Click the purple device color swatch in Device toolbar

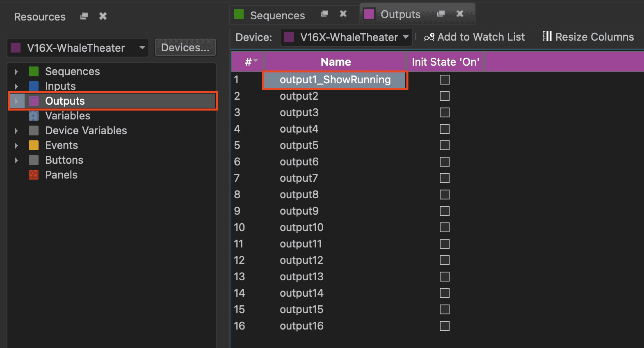click(289, 37)
